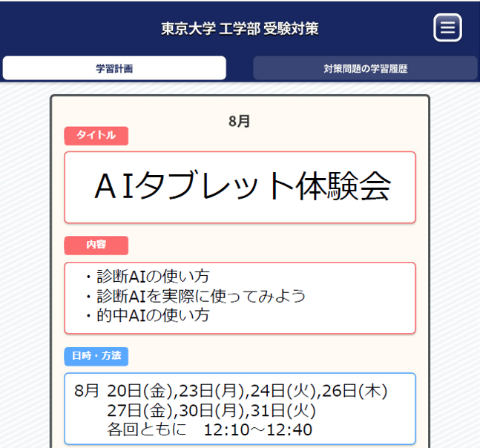This screenshot has width=480, height=448.
Task: Select the AIタブレット体験会 title box
Action: (x=240, y=187)
